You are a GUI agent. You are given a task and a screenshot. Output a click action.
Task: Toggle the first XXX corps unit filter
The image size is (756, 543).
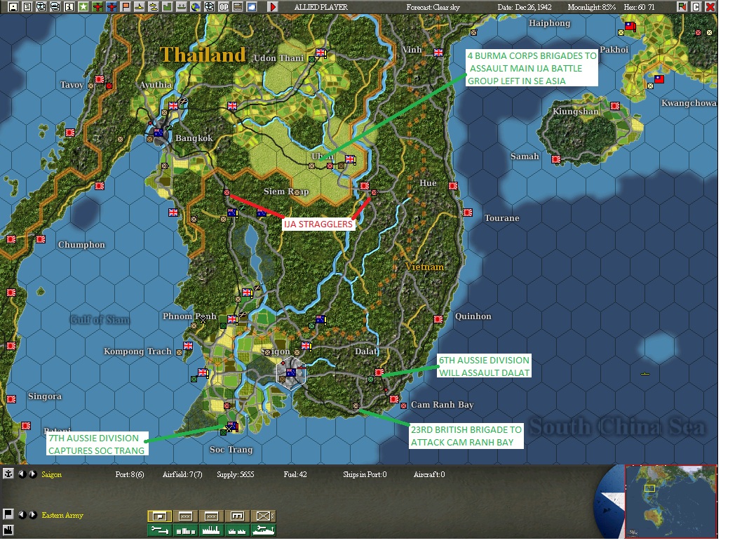pyautogui.click(x=185, y=516)
